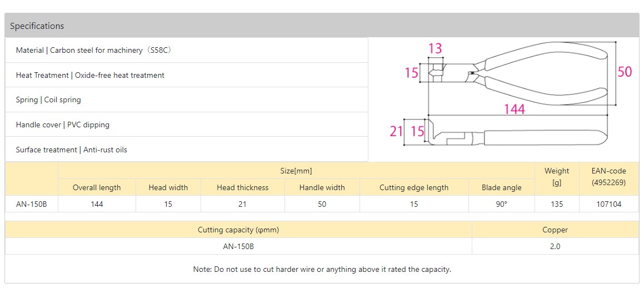Screen dimensions: 644x293
Task: Select the Surface treatment anti-rust oils row
Action: pos(72,150)
